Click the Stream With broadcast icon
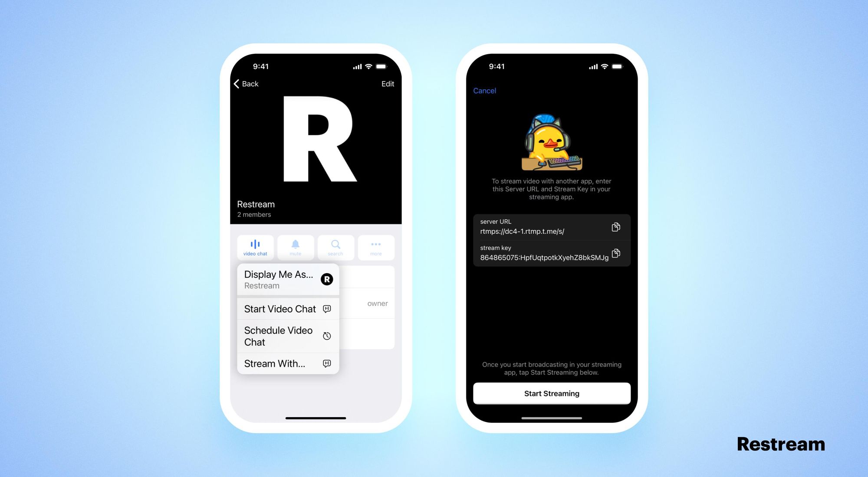This screenshot has width=868, height=477. (x=327, y=363)
